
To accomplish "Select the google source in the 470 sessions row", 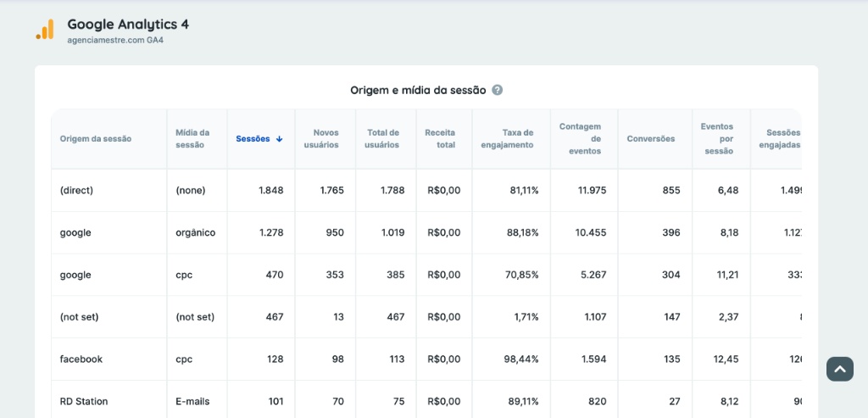I will click(75, 275).
